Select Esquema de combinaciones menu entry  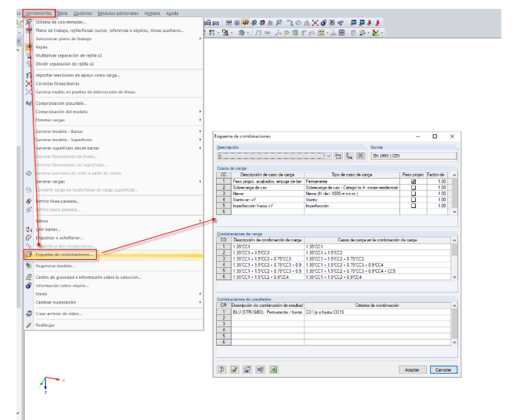113,255
